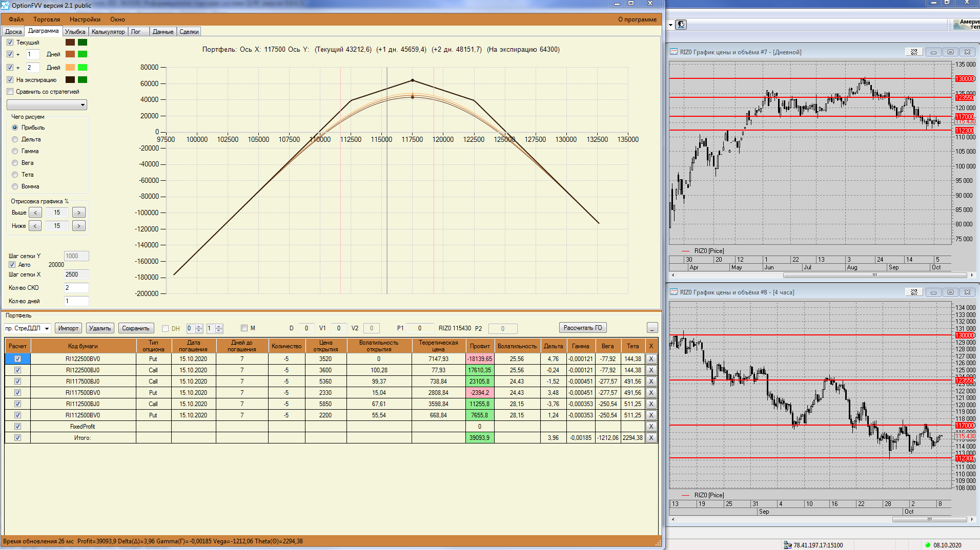The image size is (980, 550).
Task: Switch to the 'Доска' tab
Action: pyautogui.click(x=13, y=32)
